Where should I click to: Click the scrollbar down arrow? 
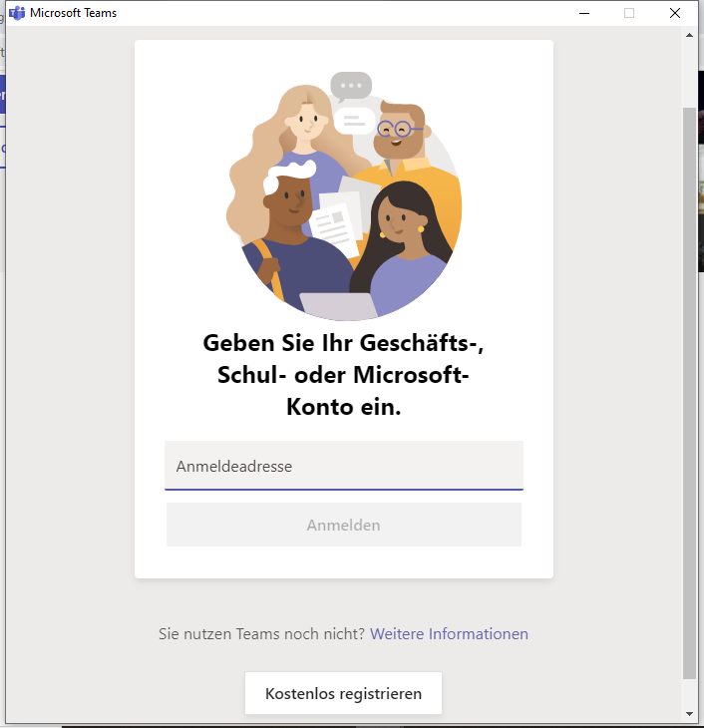689,713
